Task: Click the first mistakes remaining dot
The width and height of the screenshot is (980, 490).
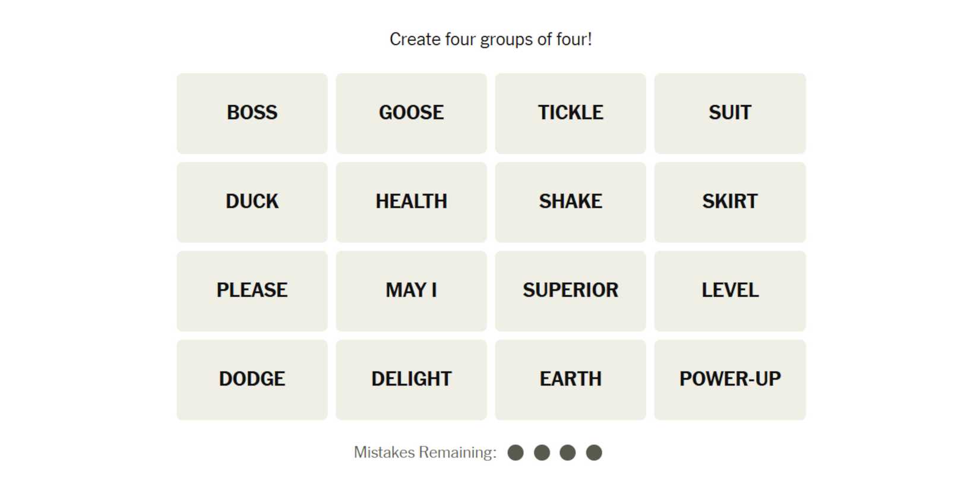Action: click(x=516, y=453)
